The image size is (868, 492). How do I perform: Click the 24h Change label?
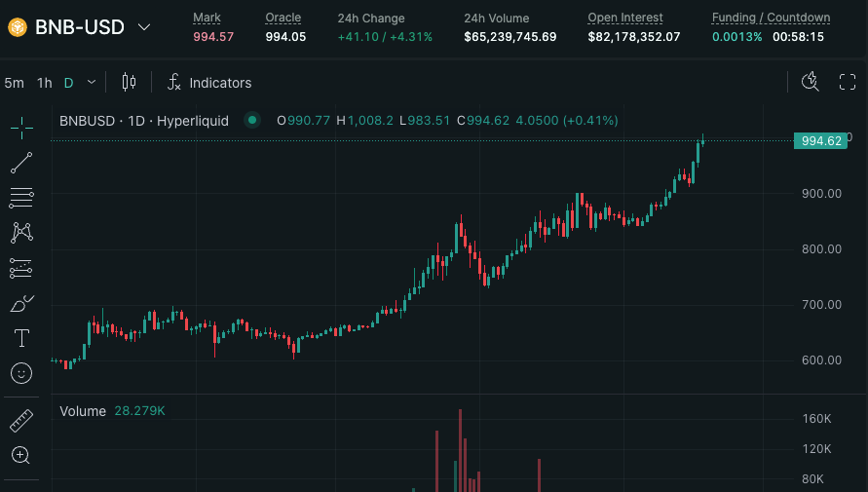[x=371, y=19]
